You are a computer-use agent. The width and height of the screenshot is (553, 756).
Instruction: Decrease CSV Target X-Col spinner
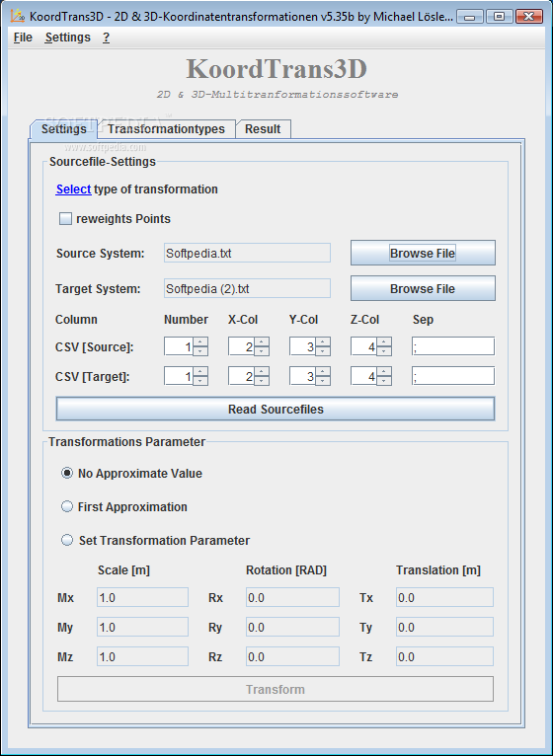[262, 381]
